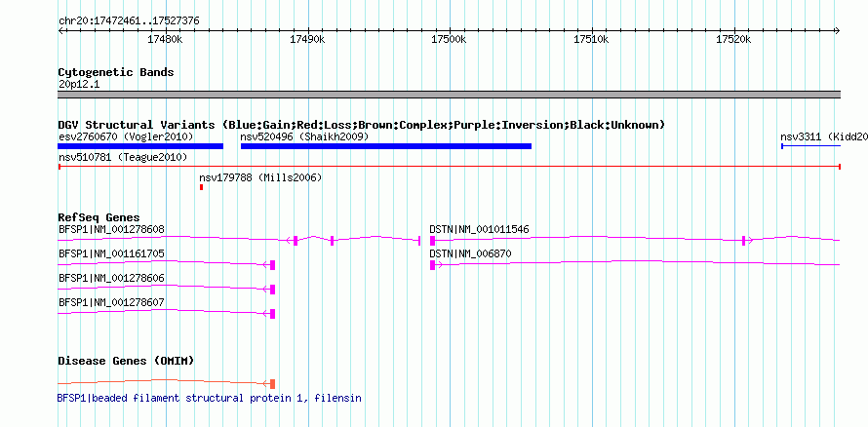Open the nsv510781 (Teague2010) label
Image resolution: width=868 pixels, height=427 pixels.
click(123, 158)
